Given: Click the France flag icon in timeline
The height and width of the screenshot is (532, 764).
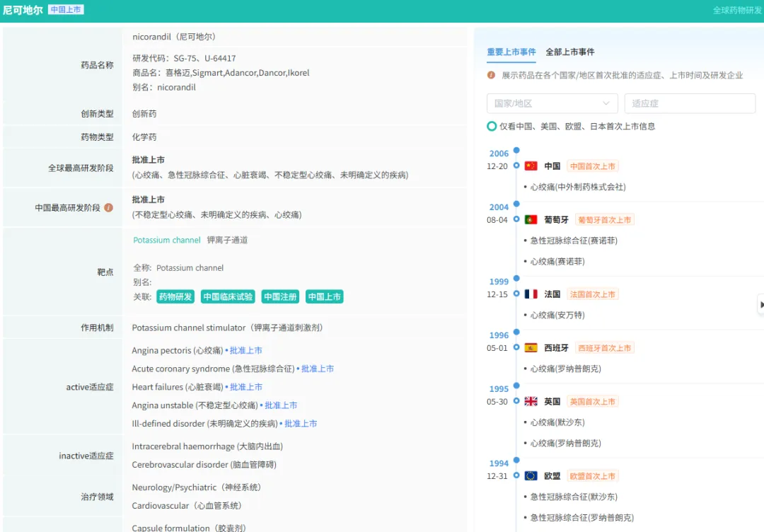Looking at the screenshot, I should [x=531, y=294].
